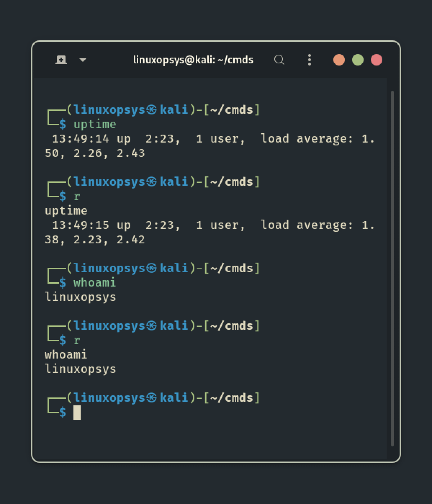Click the 13:49:14 timestamp in the output
Screen dimensions: 432x504
(x=80, y=139)
